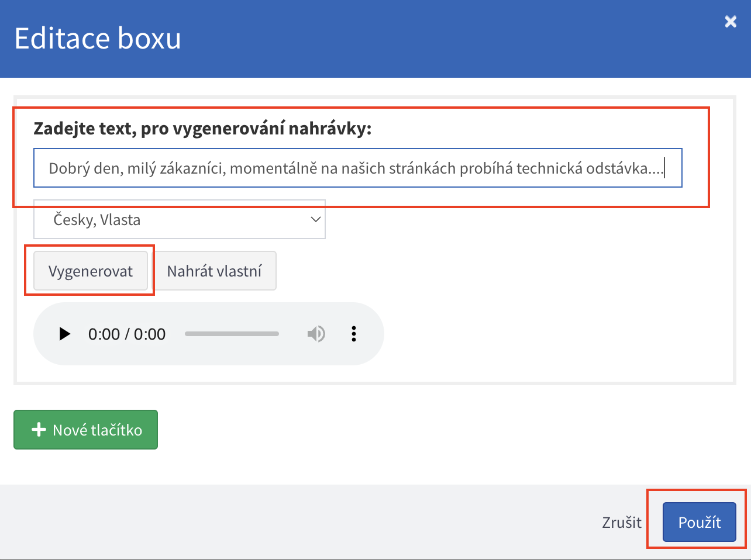
Task: Click the plus icon on Nové tlačítko
Action: [x=39, y=430]
